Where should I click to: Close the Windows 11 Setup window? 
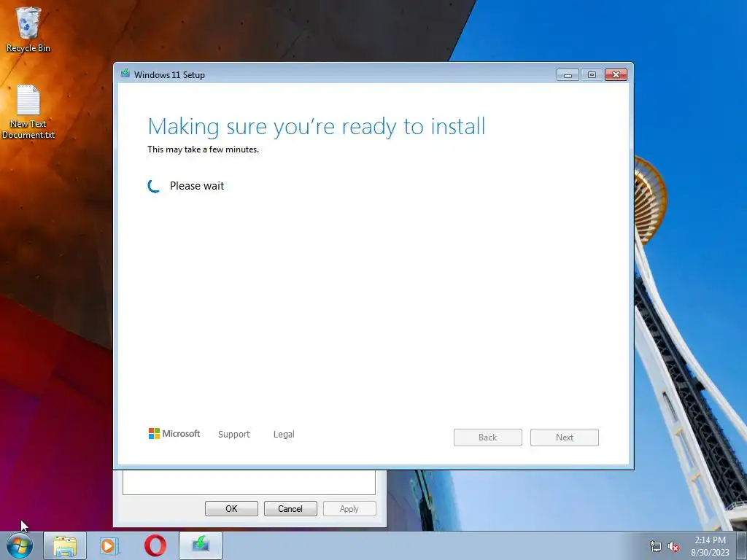coord(616,75)
